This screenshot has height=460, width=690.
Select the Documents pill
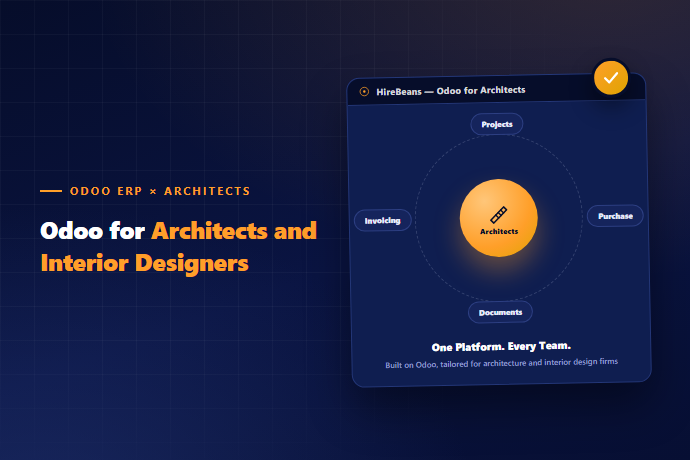500,313
